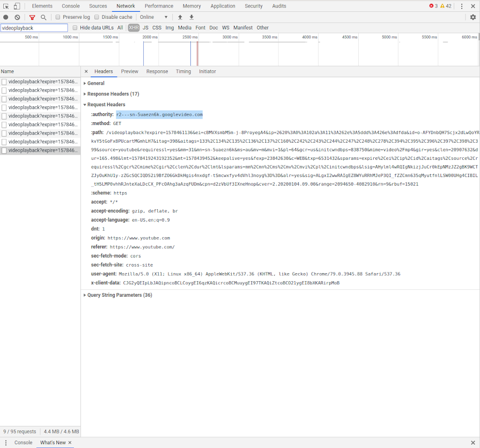Stop recording the network log

[x=5, y=17]
